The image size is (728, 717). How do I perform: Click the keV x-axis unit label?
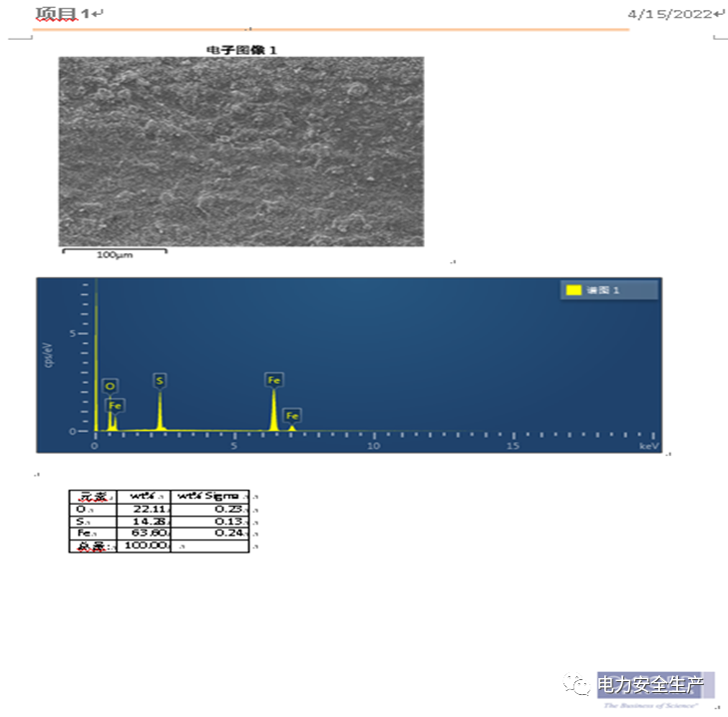tap(649, 446)
